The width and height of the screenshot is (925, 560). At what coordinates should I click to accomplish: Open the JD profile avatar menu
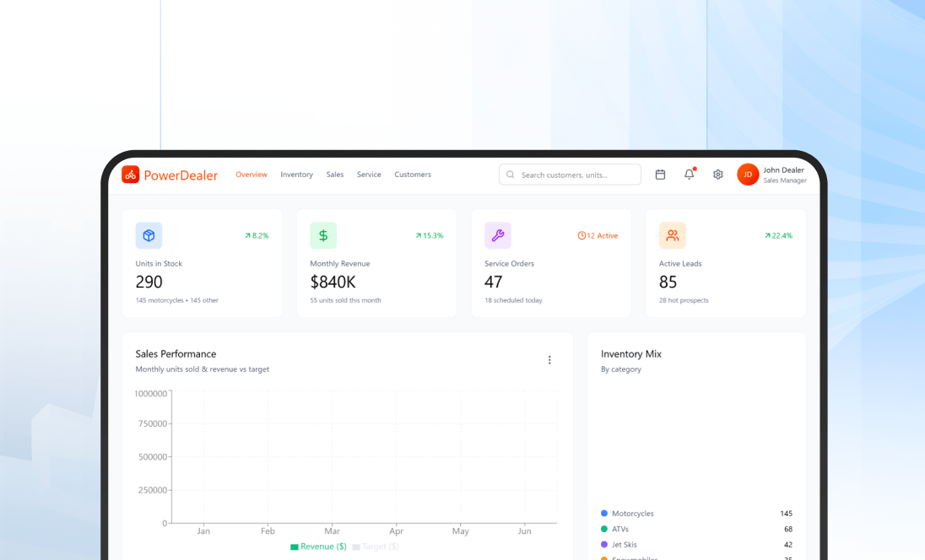(748, 175)
